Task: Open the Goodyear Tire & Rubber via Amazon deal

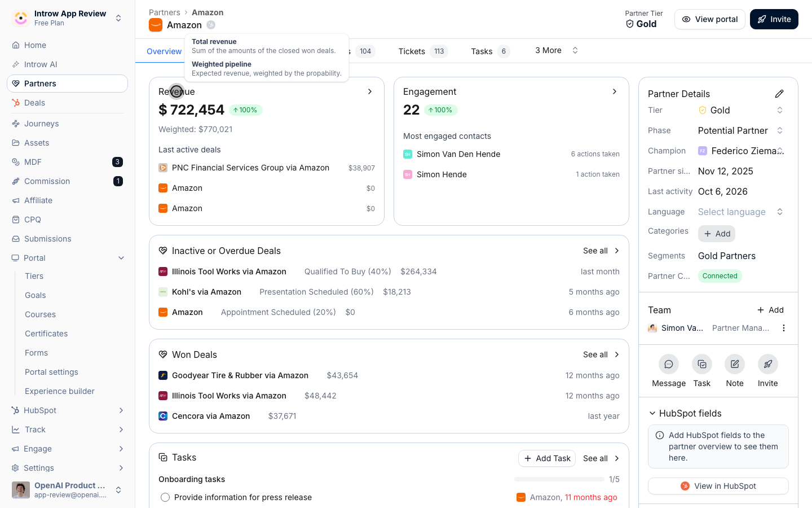Action: point(240,375)
